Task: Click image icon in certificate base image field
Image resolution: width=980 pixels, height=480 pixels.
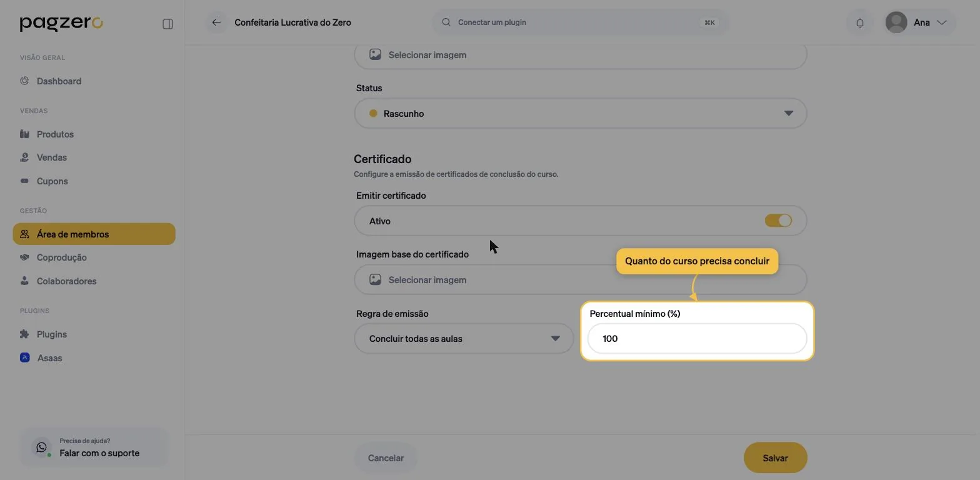Action: pyautogui.click(x=375, y=279)
